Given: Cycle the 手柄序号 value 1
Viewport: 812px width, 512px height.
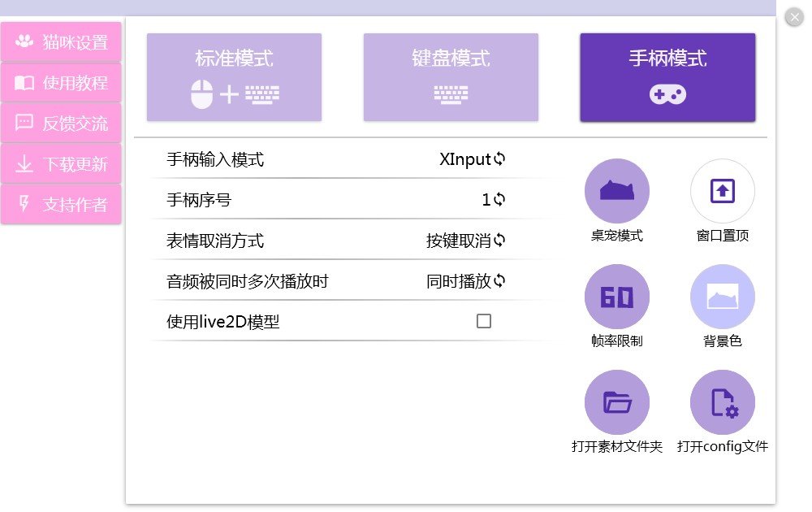Looking at the screenshot, I should [x=499, y=200].
